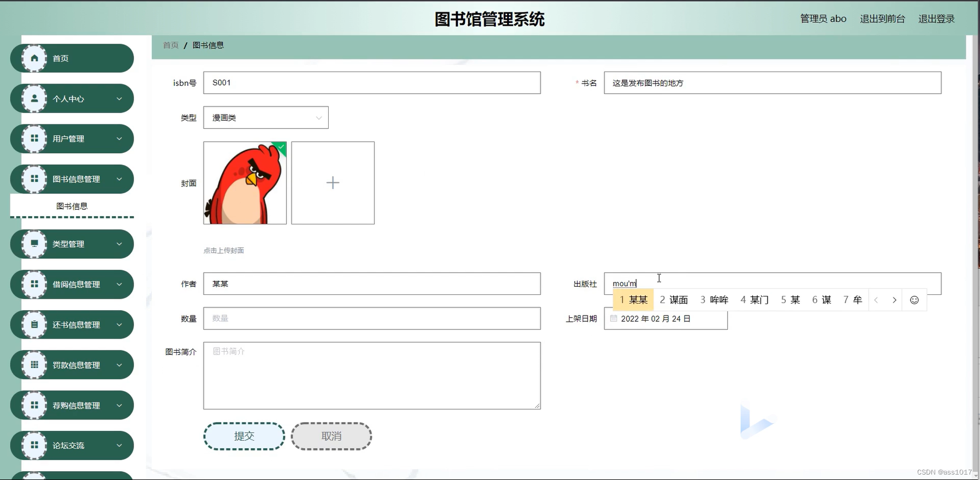Viewport: 980px width, 480px height.
Task: Select IME candidate 7 牟
Action: (x=853, y=300)
